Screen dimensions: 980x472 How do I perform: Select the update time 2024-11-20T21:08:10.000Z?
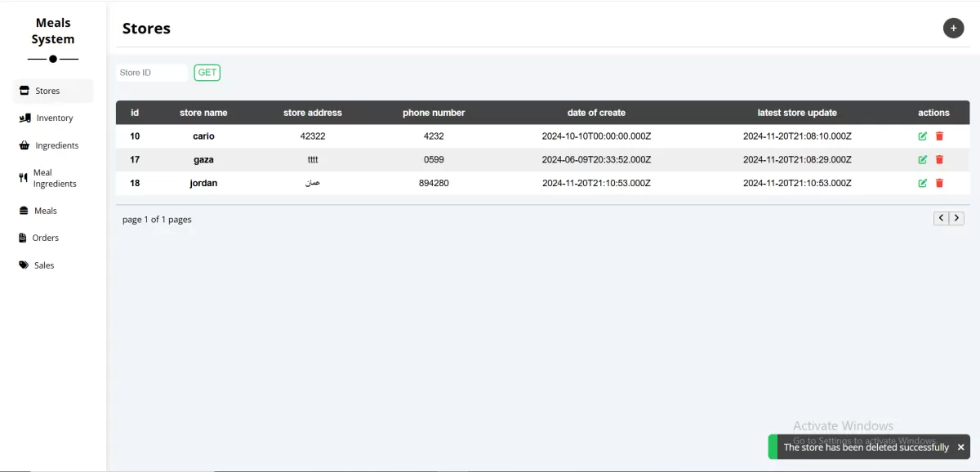(797, 136)
